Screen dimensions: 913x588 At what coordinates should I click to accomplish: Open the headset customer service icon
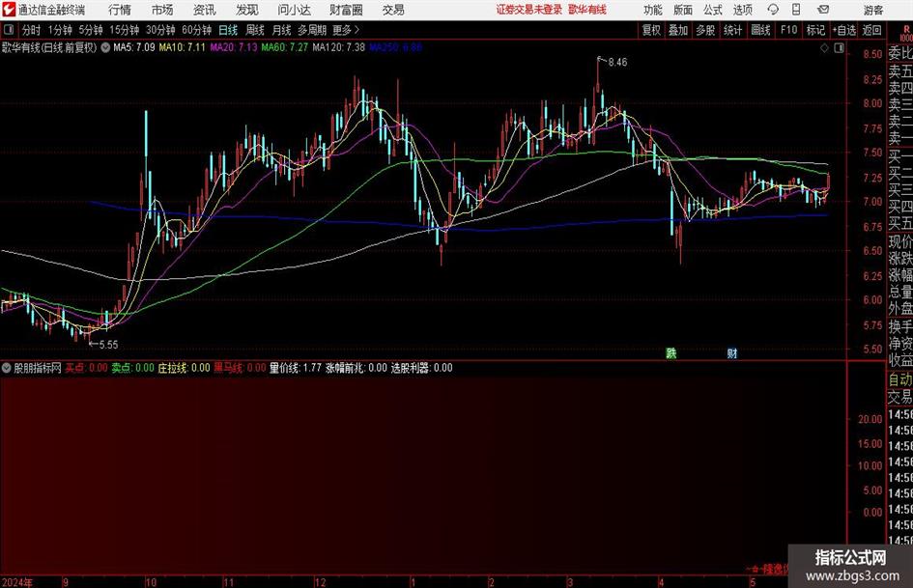[773, 10]
